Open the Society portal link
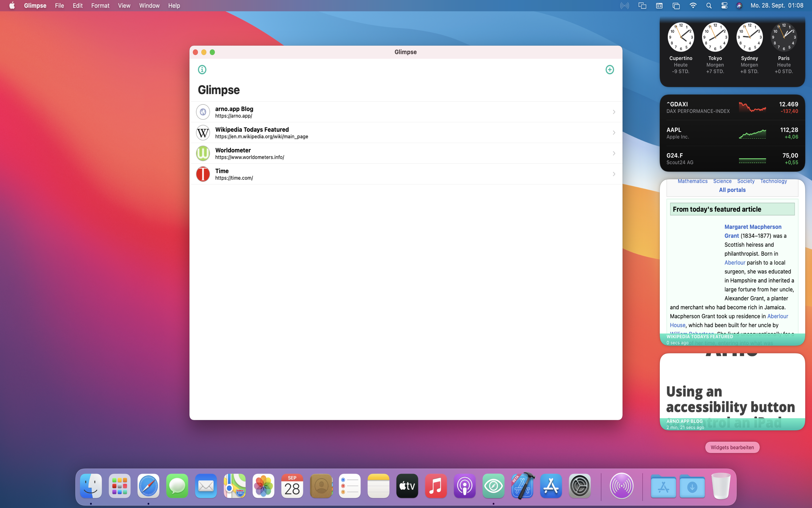812x508 pixels. (x=746, y=181)
